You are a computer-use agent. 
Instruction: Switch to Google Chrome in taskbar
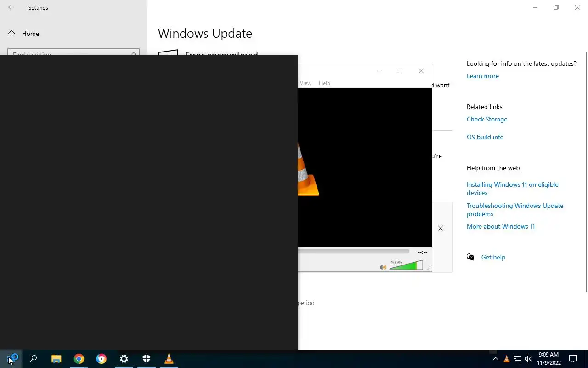pyautogui.click(x=79, y=359)
